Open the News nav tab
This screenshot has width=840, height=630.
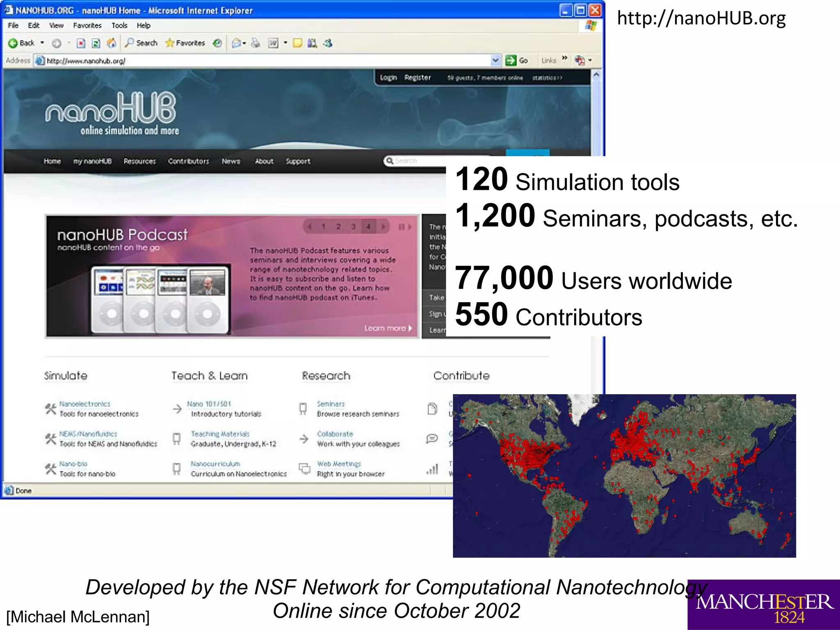point(231,161)
